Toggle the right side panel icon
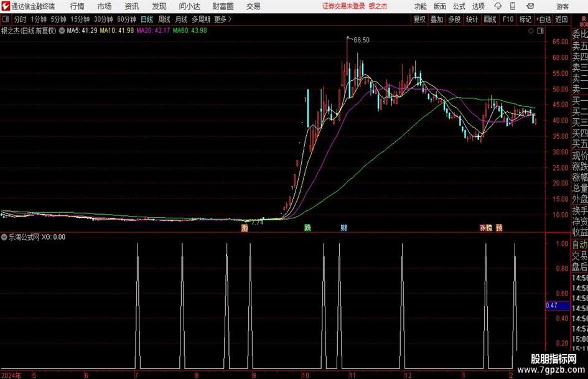The width and height of the screenshot is (588, 379). pos(540,31)
